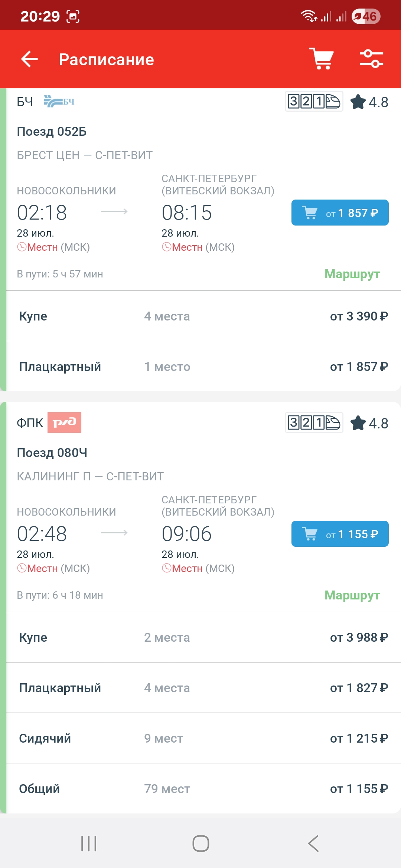This screenshot has height=868, width=401.
Task: Open Маршрут link for train 052Б
Action: [x=352, y=274]
